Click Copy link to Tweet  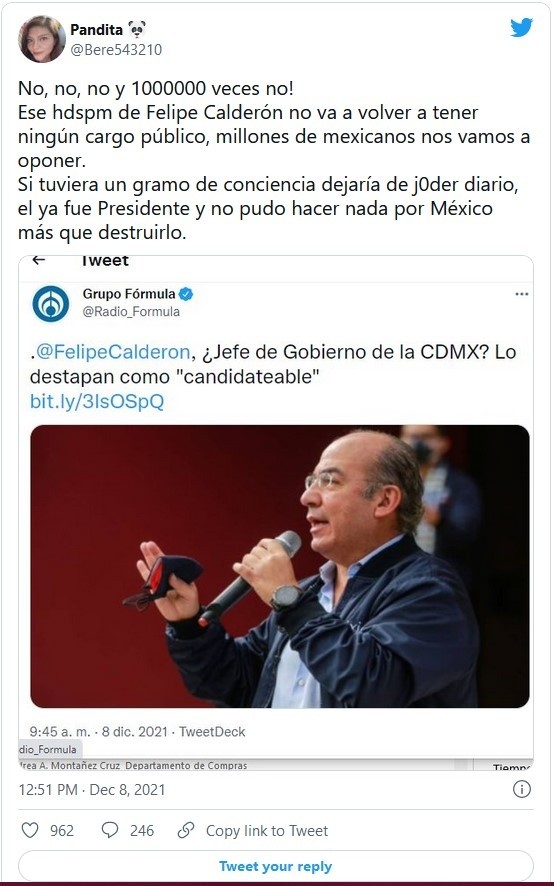pyautogui.click(x=267, y=831)
